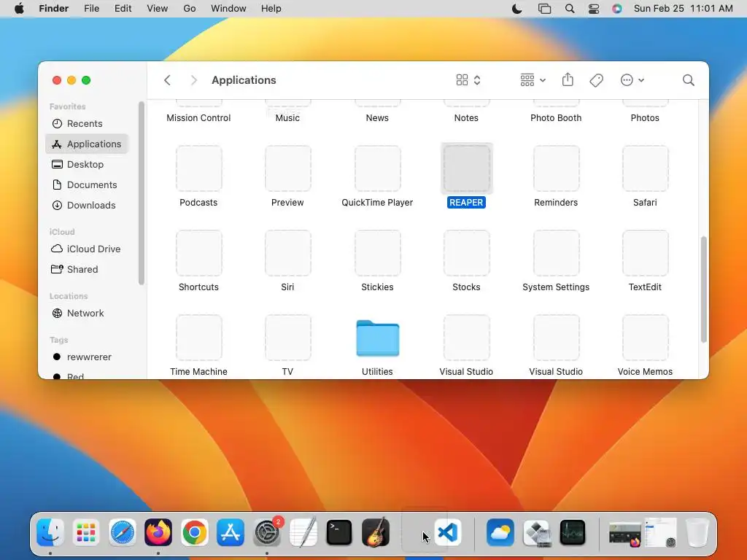
Task: Click the Siri menu bar icon
Action: (x=617, y=9)
